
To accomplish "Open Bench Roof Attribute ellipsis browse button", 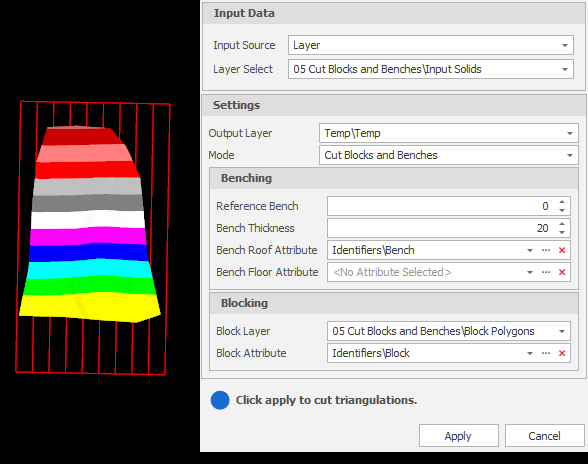I will (546, 250).
